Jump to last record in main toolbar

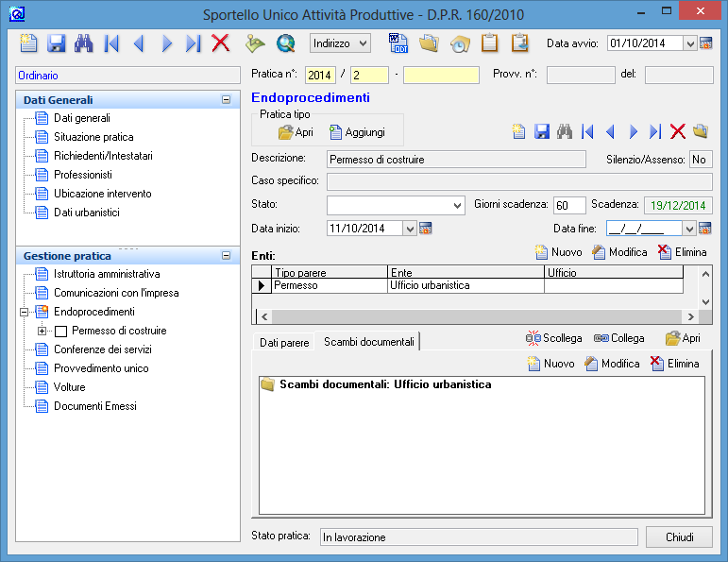[x=194, y=43]
